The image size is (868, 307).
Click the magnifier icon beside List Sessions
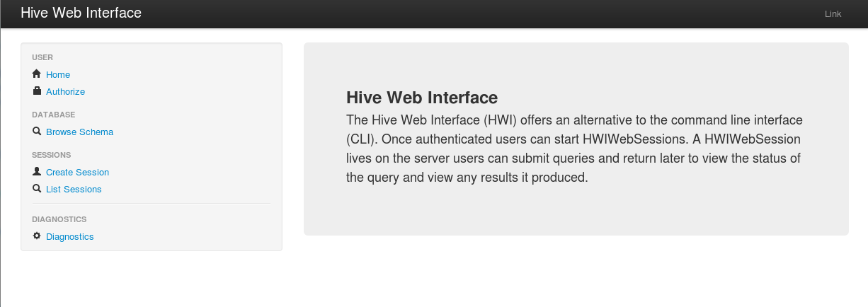[37, 188]
